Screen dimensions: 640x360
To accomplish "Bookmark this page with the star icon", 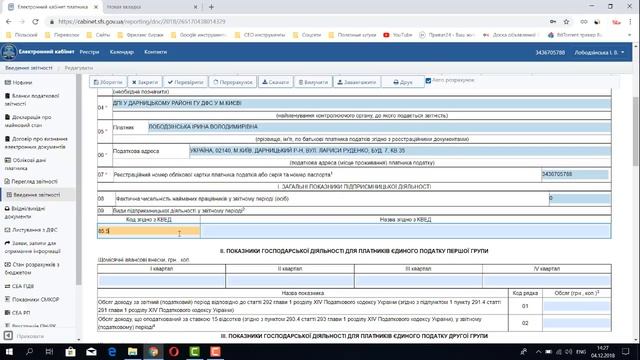I will [x=567, y=22].
